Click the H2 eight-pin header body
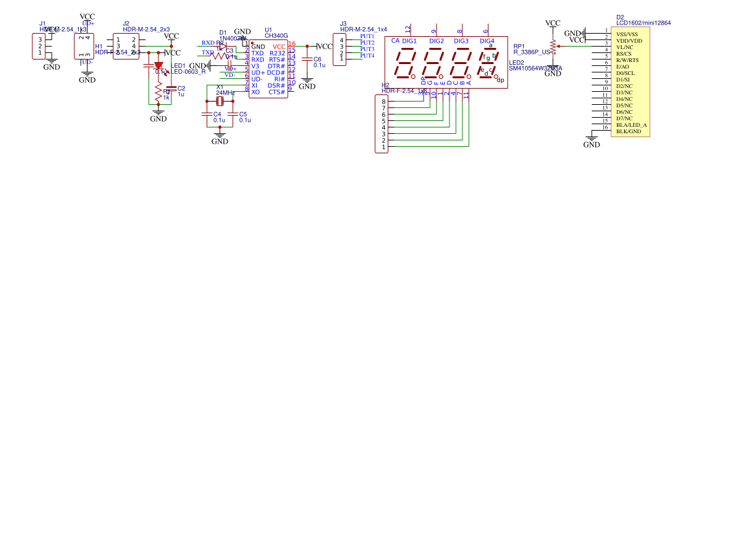This screenshot has width=756, height=535. [x=382, y=124]
